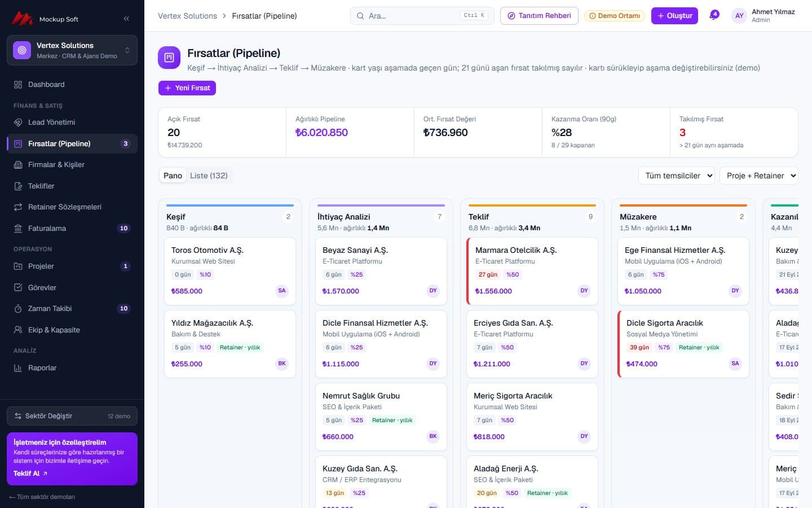
Task: Open Proje + Retainer filter dropdown
Action: tap(759, 176)
